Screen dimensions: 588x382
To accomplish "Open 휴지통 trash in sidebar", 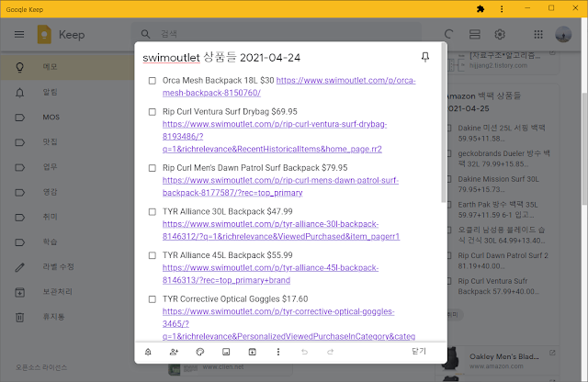I will pos(67,317).
